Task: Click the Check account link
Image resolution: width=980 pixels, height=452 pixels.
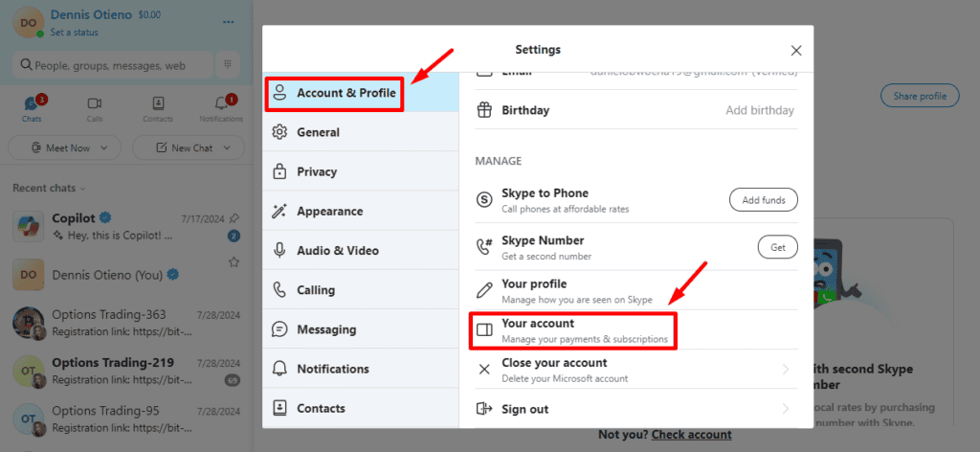Action: pos(691,435)
